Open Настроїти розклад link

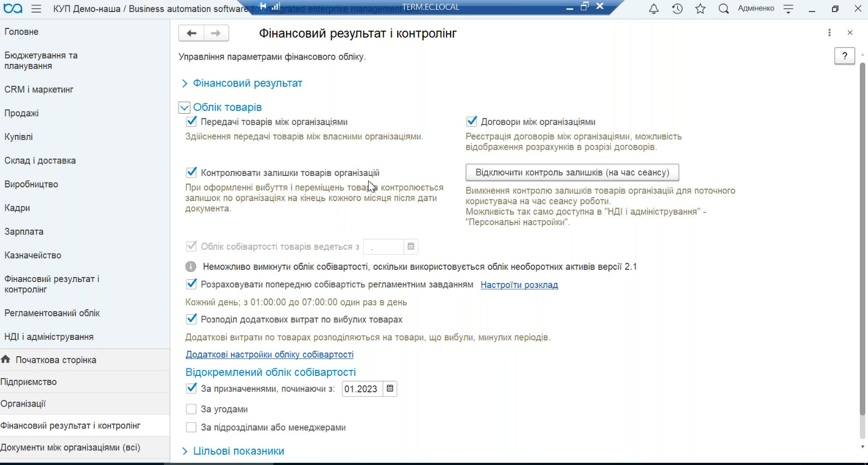(519, 285)
